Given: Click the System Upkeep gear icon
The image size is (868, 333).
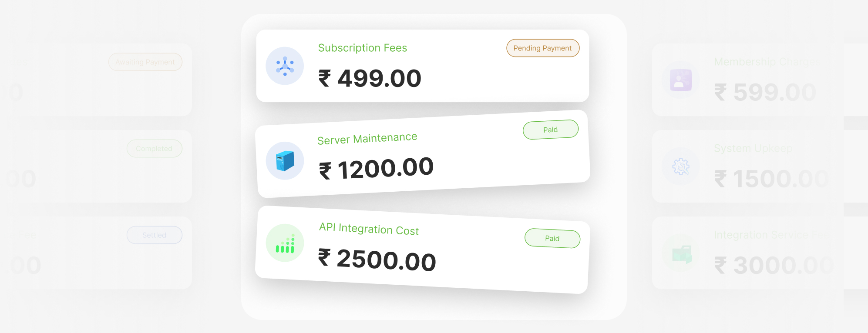Looking at the screenshot, I should tap(681, 166).
